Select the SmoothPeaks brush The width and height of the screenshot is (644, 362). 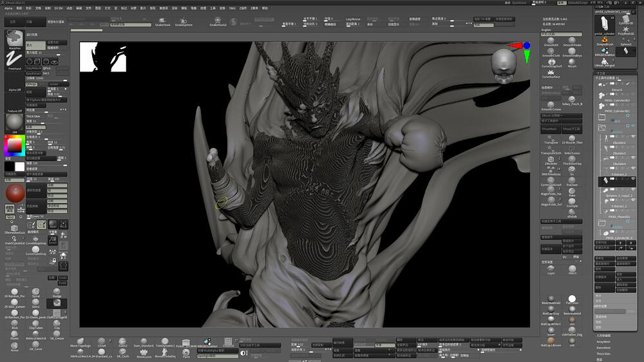(x=572, y=41)
